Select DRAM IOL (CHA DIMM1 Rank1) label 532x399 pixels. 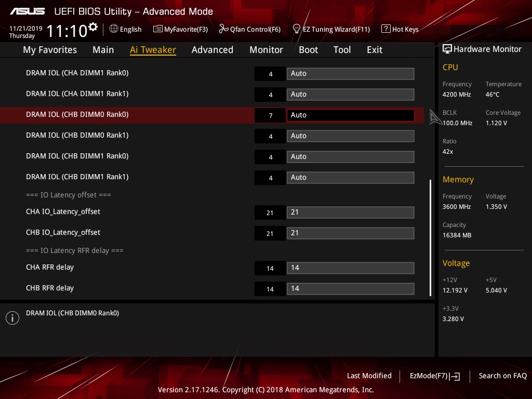pyautogui.click(x=77, y=94)
